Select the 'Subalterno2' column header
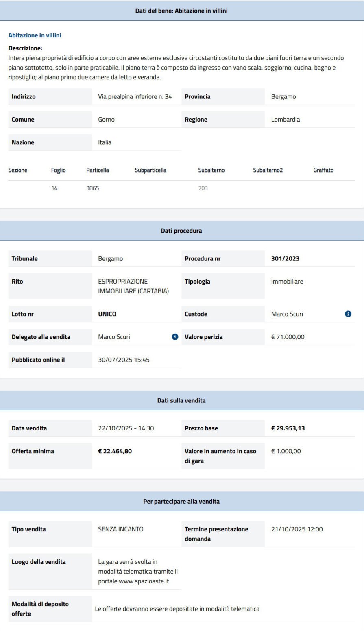Screen dimensions: 364x631 [x=268, y=170]
